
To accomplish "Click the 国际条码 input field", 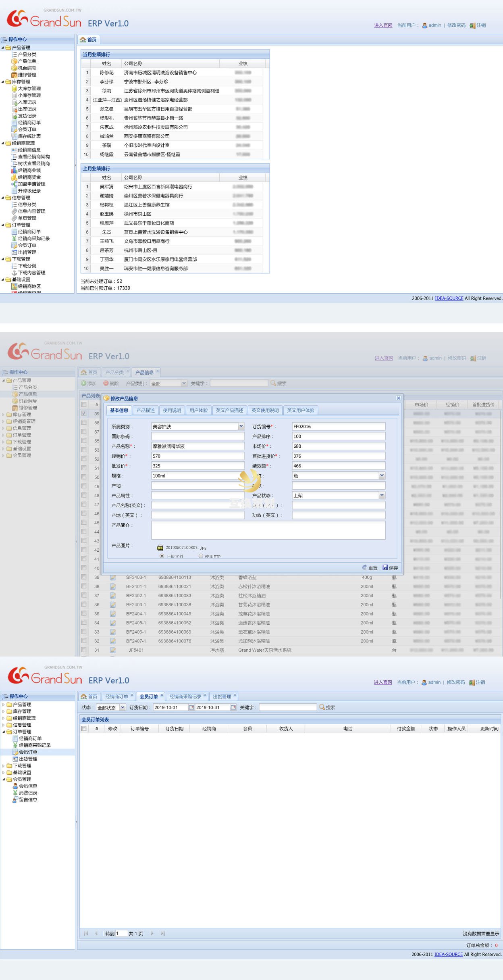I will [197, 436].
